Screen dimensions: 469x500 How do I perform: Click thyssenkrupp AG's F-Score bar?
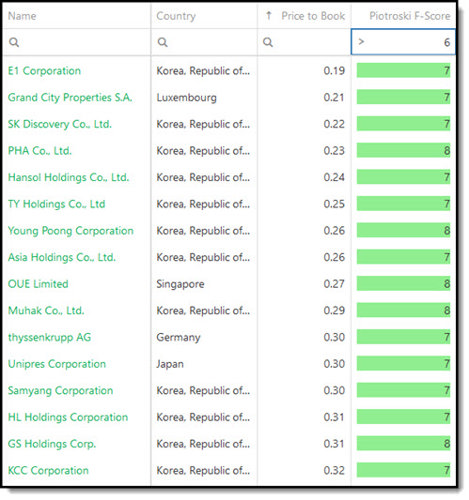tap(403, 337)
